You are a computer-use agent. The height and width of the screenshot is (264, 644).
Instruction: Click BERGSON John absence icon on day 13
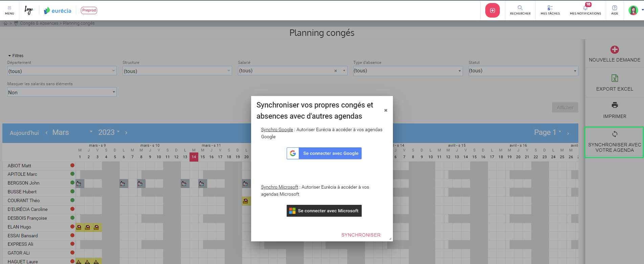tap(184, 184)
